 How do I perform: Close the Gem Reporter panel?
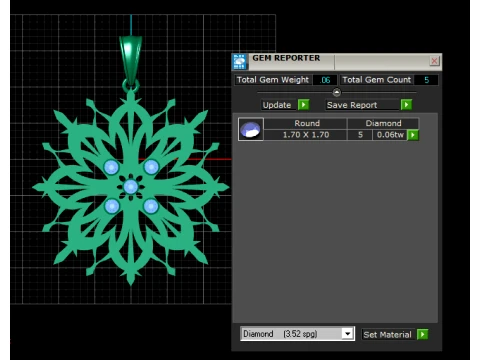pos(434,61)
